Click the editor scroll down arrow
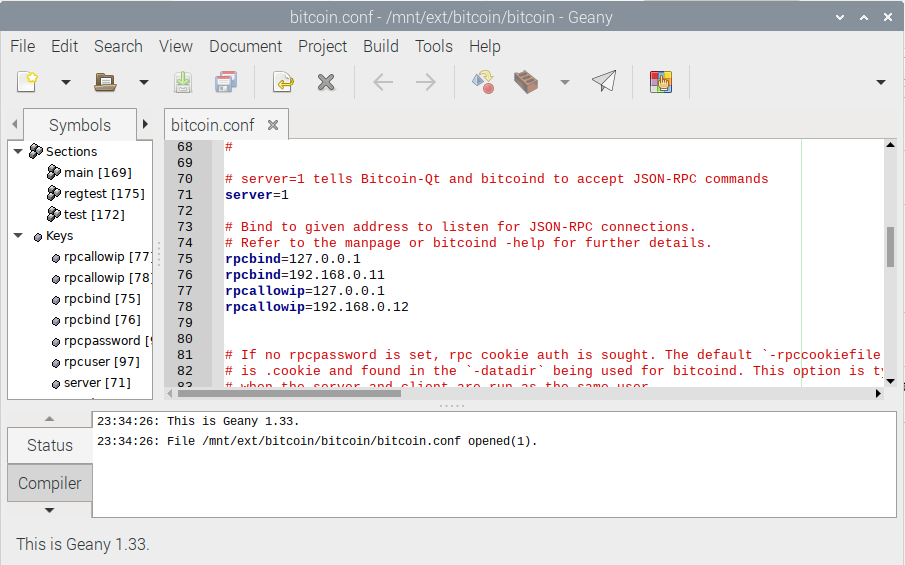 point(891,381)
